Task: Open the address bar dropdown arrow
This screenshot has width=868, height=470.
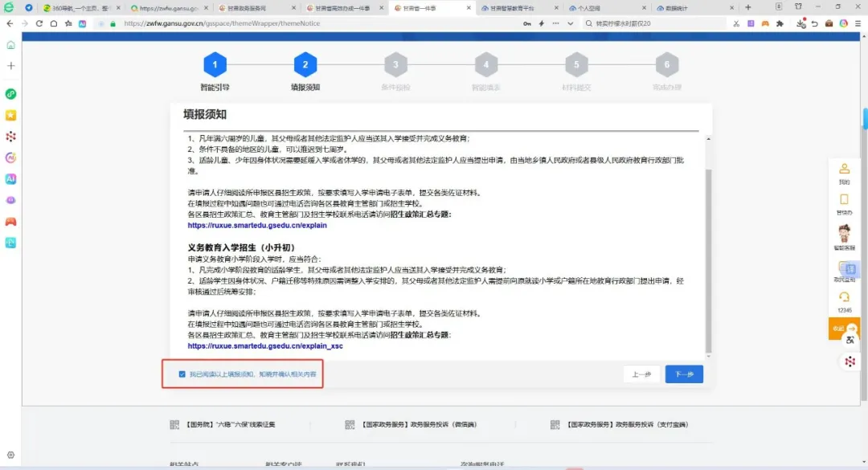Action: [570, 24]
